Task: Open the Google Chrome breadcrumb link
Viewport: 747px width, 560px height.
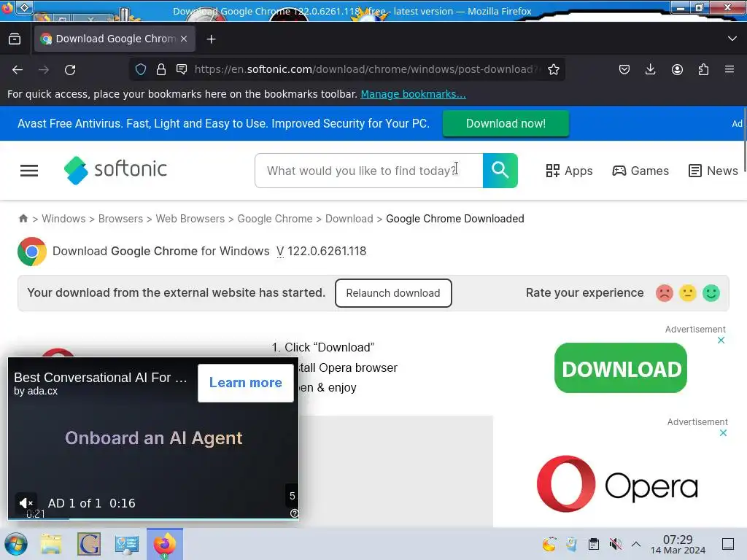Action: click(275, 219)
